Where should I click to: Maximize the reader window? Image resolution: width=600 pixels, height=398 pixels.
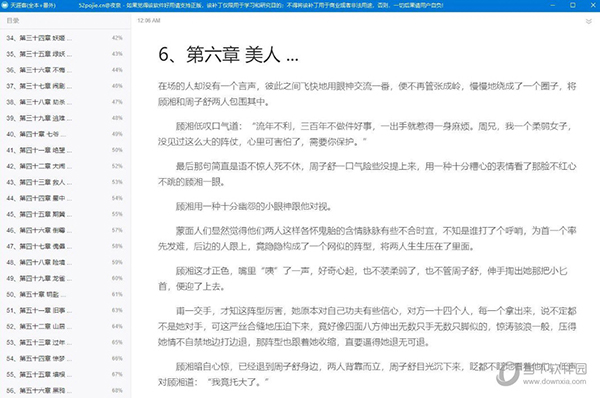coord(572,5)
